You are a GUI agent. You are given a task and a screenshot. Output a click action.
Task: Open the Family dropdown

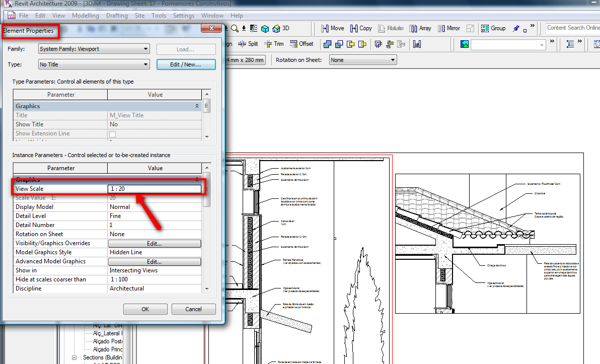coord(94,49)
